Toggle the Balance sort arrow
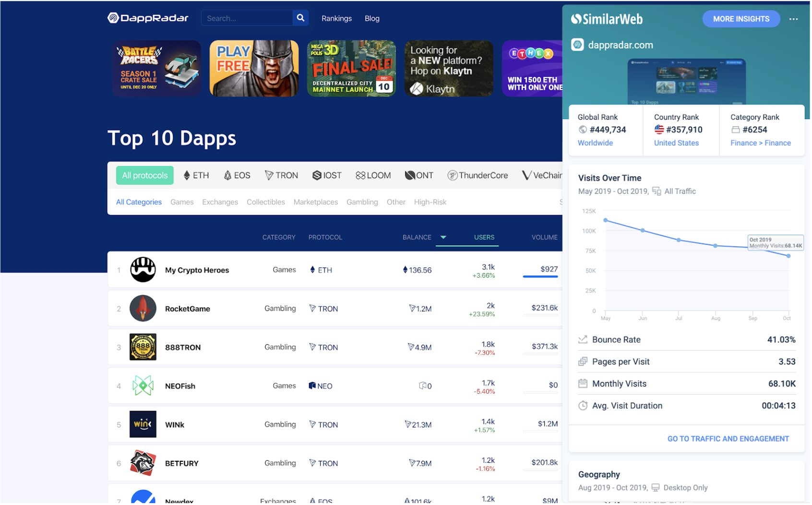The height and width of the screenshot is (505, 812). click(443, 237)
